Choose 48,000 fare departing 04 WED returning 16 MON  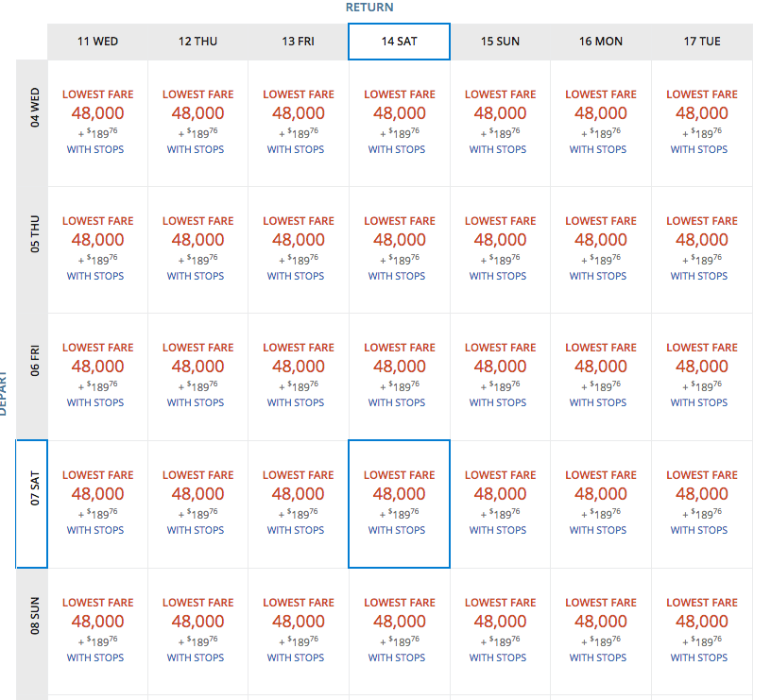(601, 113)
